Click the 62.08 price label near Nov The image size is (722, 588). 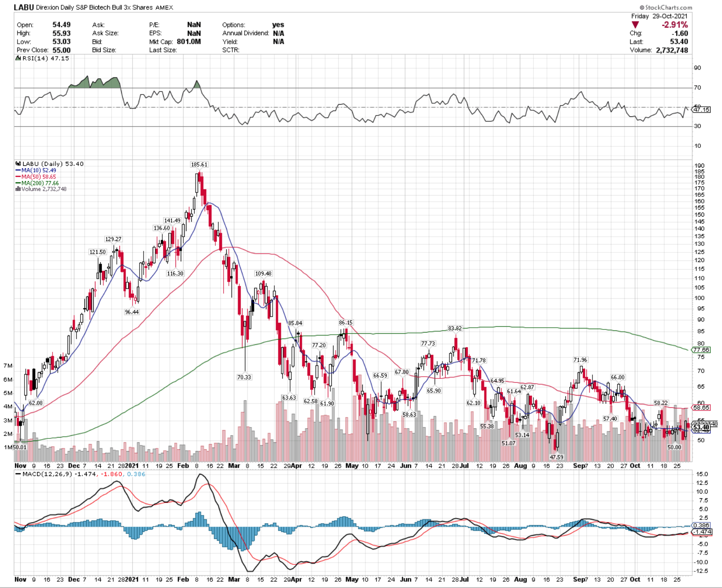coord(36,403)
